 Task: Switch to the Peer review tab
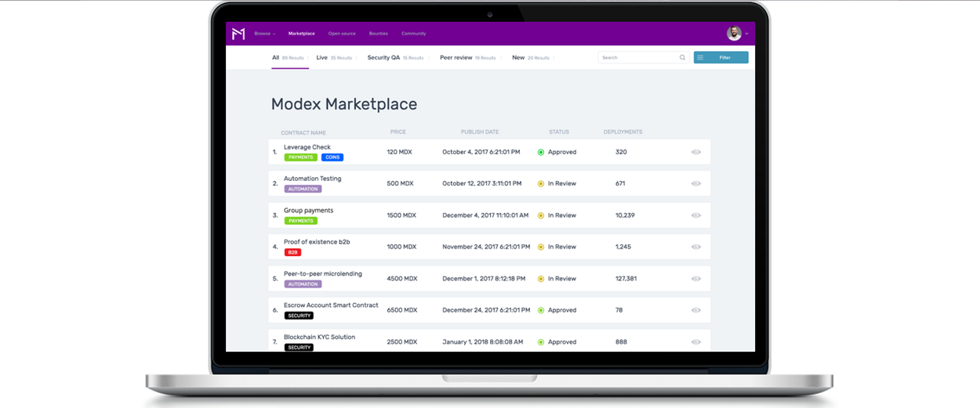click(x=468, y=57)
